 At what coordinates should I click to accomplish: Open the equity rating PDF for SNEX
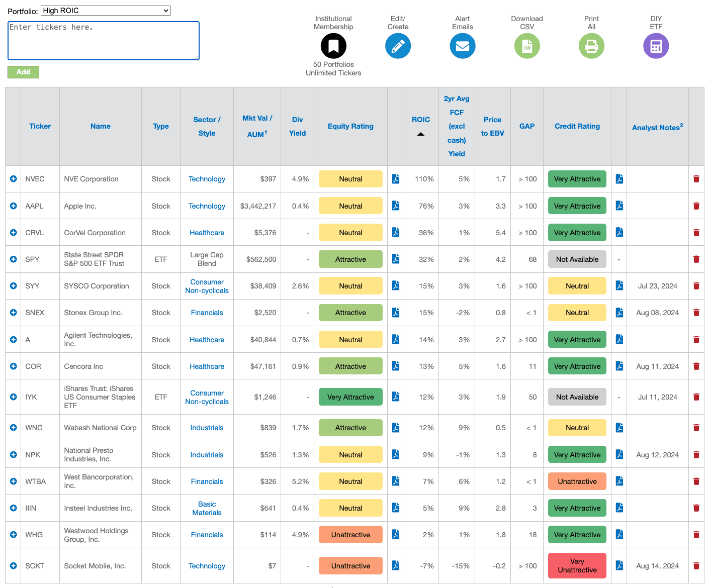tap(396, 313)
